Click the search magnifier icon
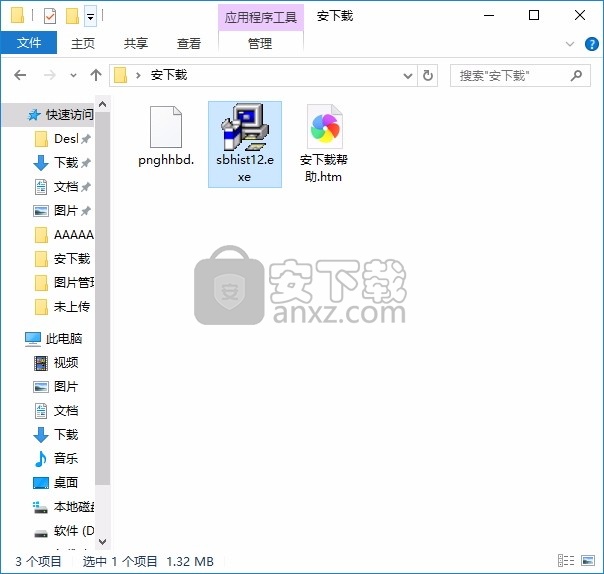 (x=576, y=76)
